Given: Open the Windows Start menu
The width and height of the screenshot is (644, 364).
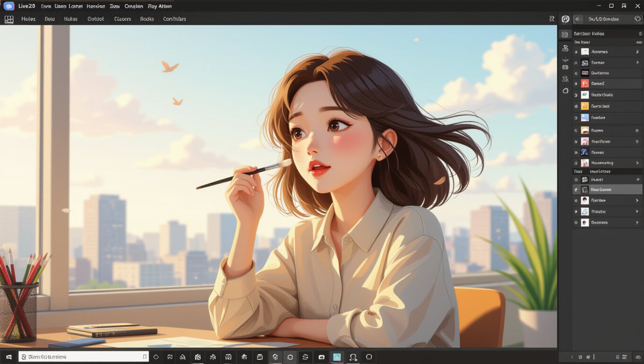Looking at the screenshot, I should [x=9, y=356].
